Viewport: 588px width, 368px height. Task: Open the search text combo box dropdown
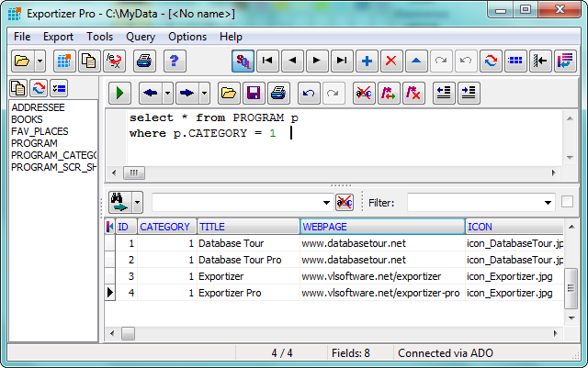[326, 203]
